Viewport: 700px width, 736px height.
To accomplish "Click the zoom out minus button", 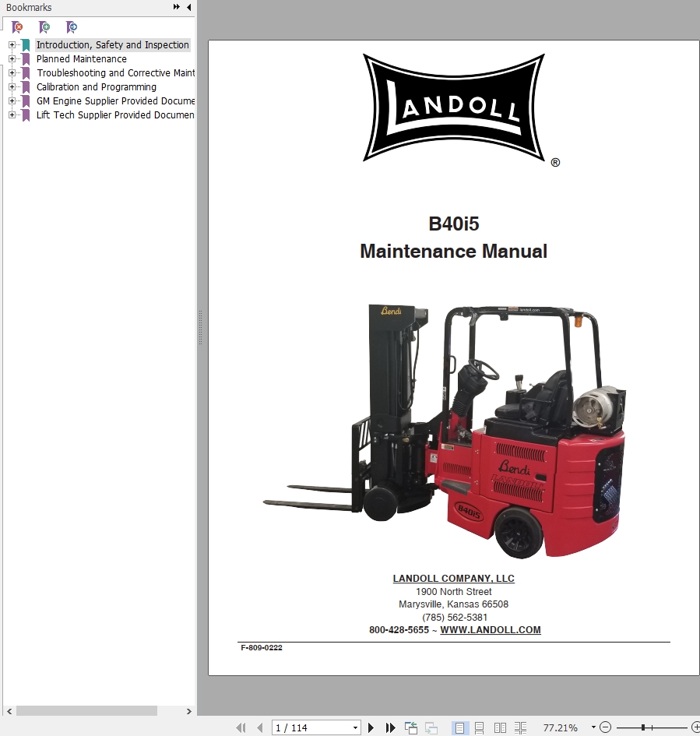I will pos(606,727).
